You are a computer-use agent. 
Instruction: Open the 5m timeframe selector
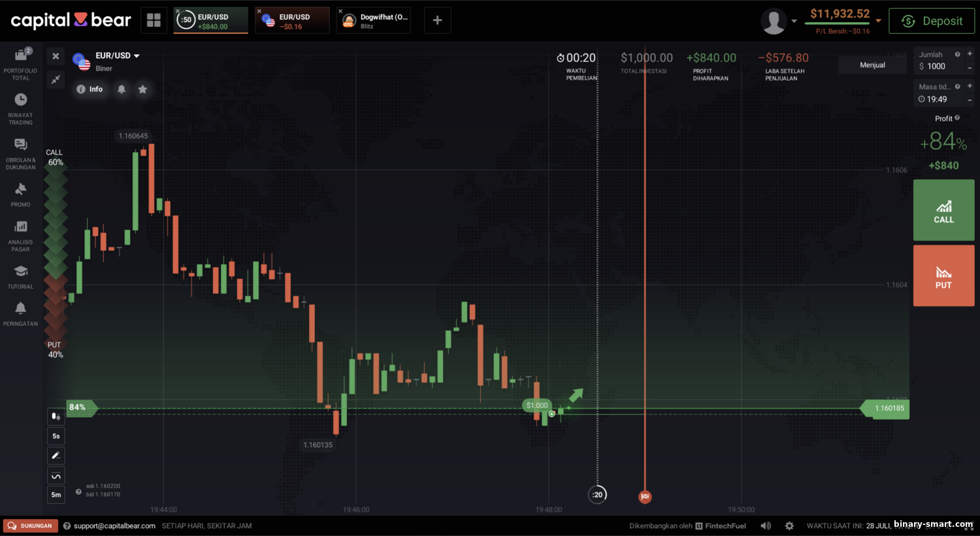pyautogui.click(x=56, y=495)
